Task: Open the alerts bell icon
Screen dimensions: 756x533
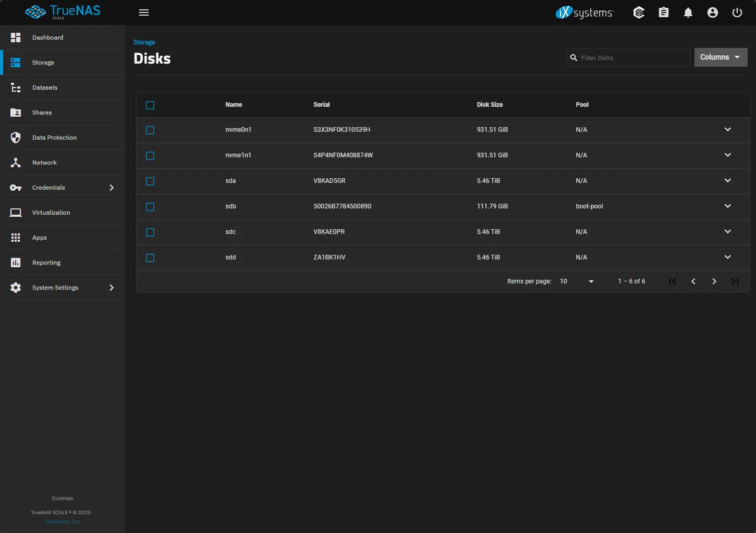Action: point(688,13)
